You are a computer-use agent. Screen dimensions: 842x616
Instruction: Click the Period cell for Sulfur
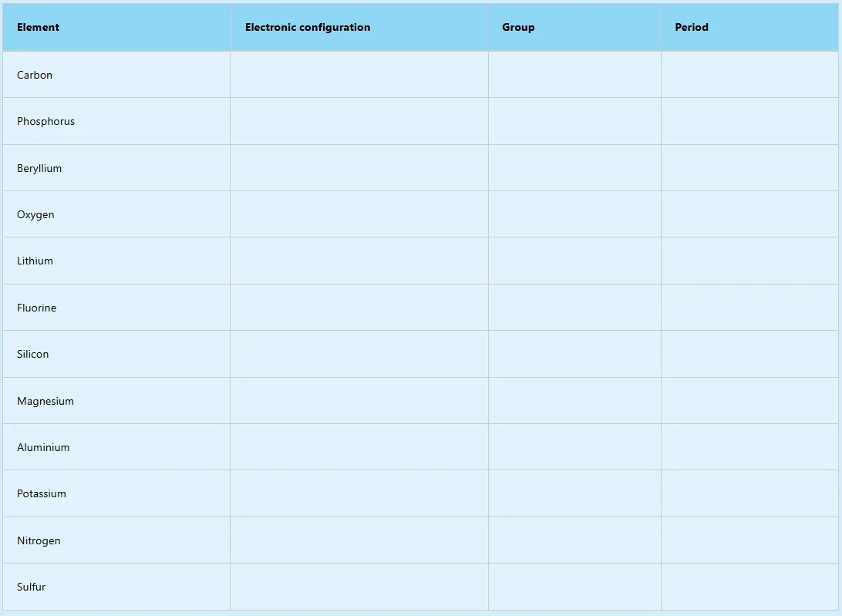click(749, 587)
